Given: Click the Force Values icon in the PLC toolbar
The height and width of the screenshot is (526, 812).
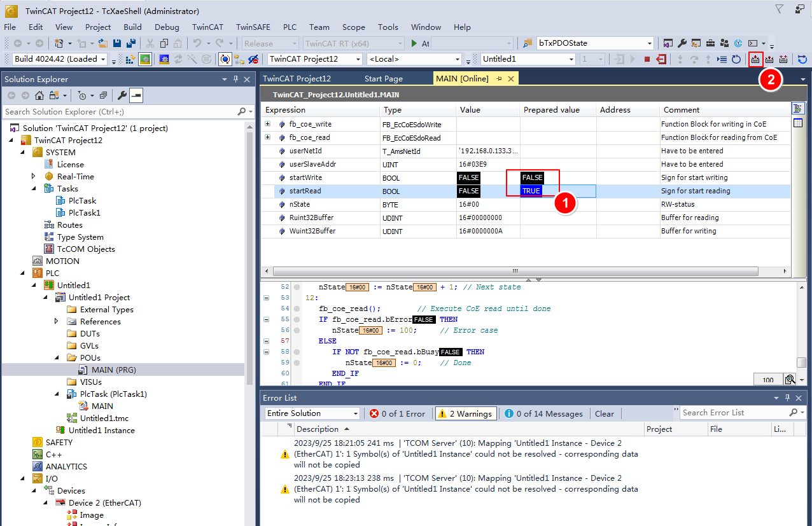Looking at the screenshot, I should pos(769,59).
